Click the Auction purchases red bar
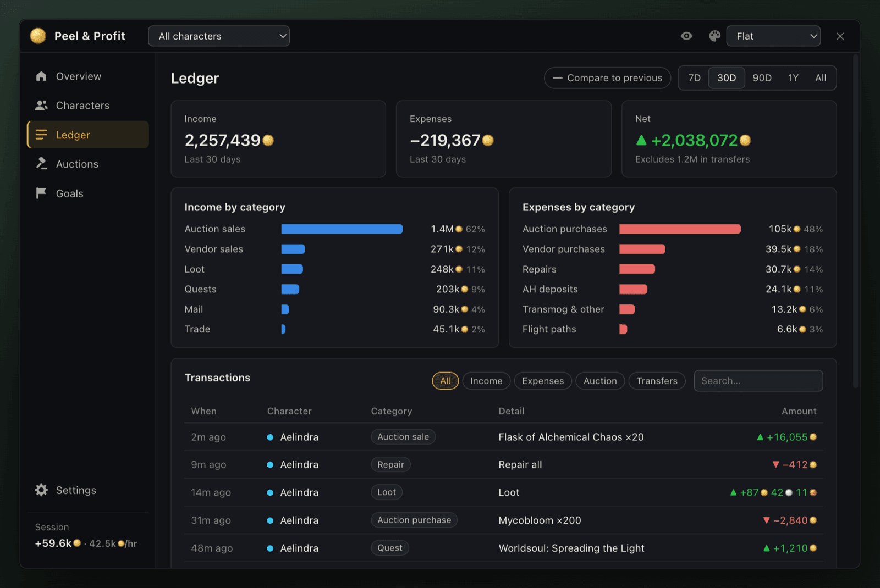Screen dimensions: 880x588 coord(680,229)
